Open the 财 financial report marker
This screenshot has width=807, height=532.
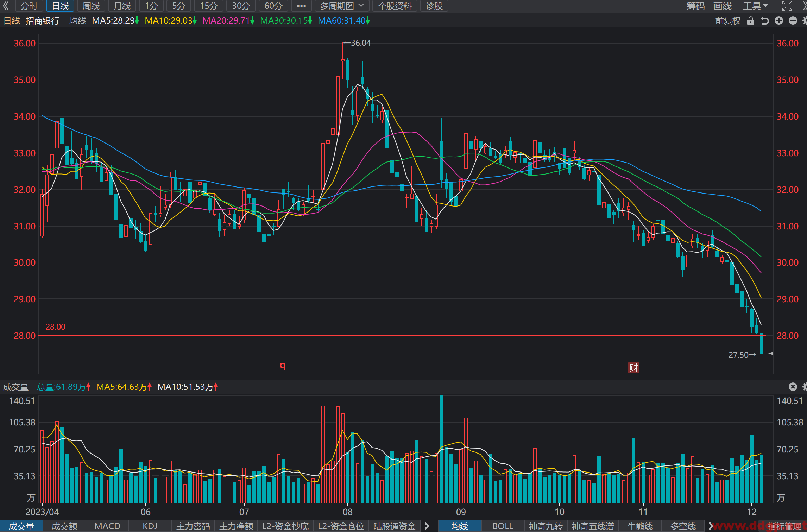(633, 368)
